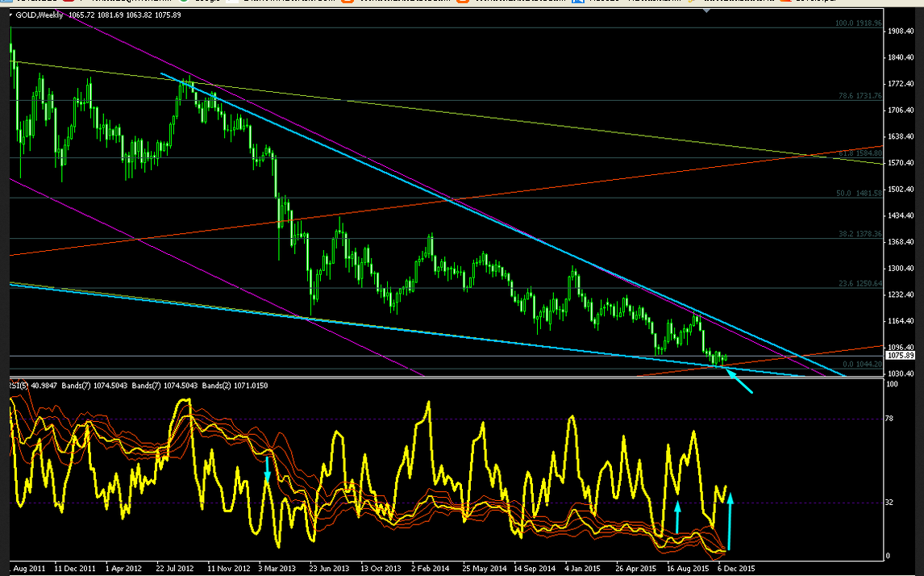Click the 11 Dec 2011 date label
This screenshot has width=924, height=576.
tap(75, 569)
